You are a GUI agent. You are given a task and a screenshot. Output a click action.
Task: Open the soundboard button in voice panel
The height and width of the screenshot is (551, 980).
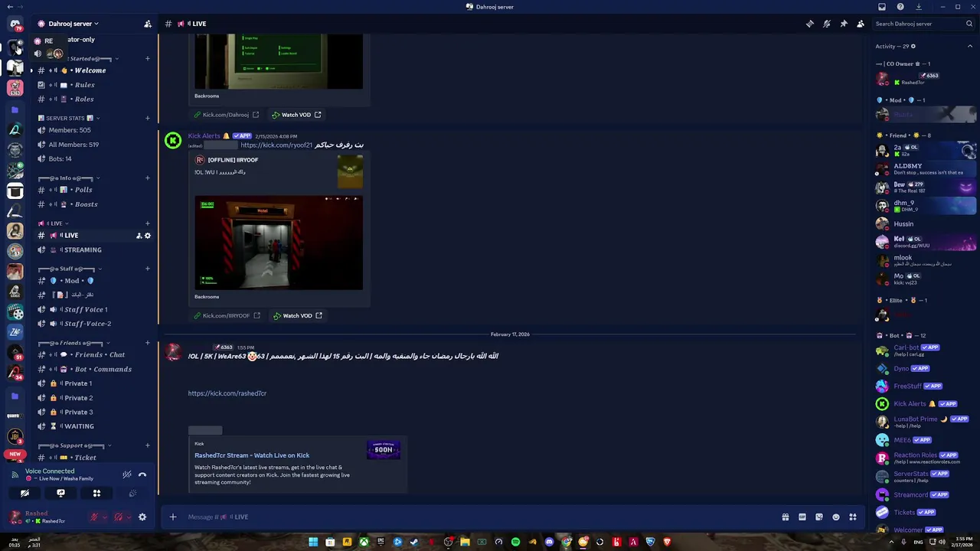click(132, 494)
